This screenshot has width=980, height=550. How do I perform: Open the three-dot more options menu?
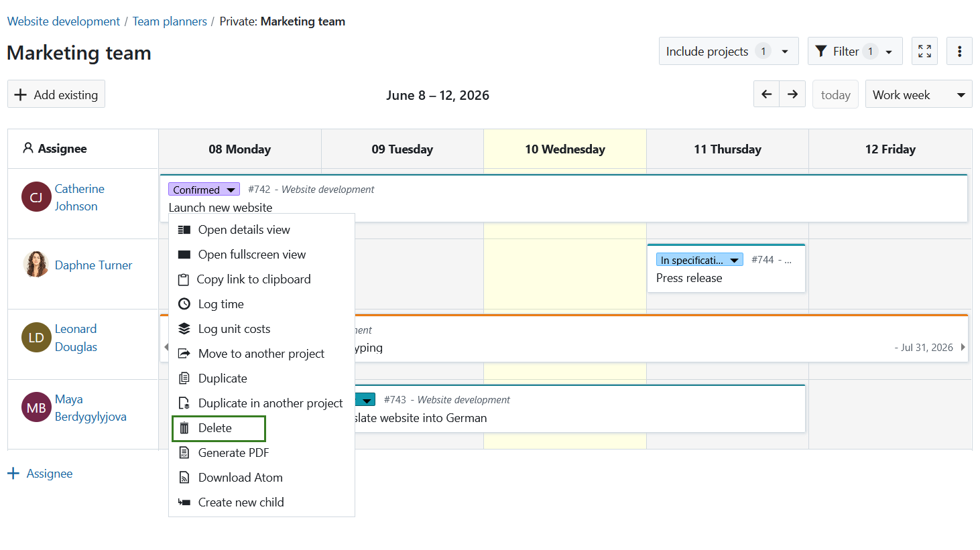point(959,51)
